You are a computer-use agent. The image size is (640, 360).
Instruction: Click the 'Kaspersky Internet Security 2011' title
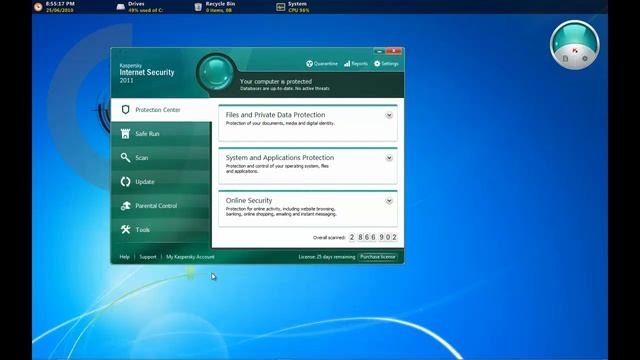point(147,73)
